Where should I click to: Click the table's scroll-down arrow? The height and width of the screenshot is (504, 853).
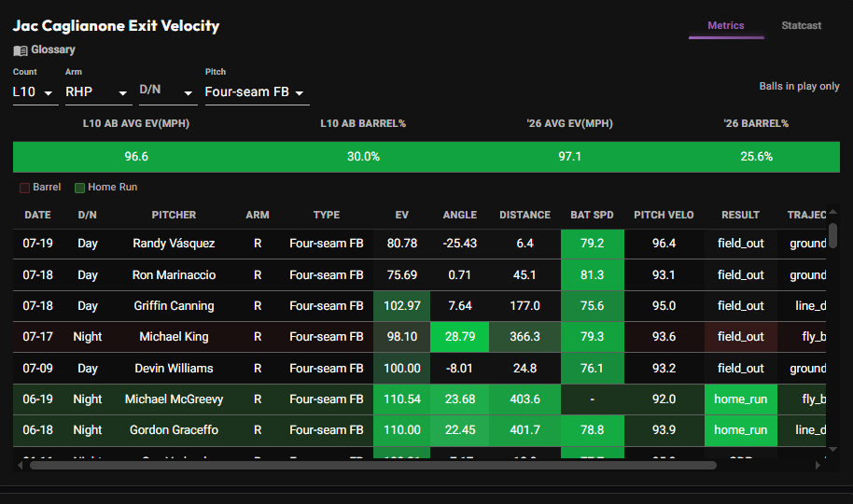pos(832,449)
